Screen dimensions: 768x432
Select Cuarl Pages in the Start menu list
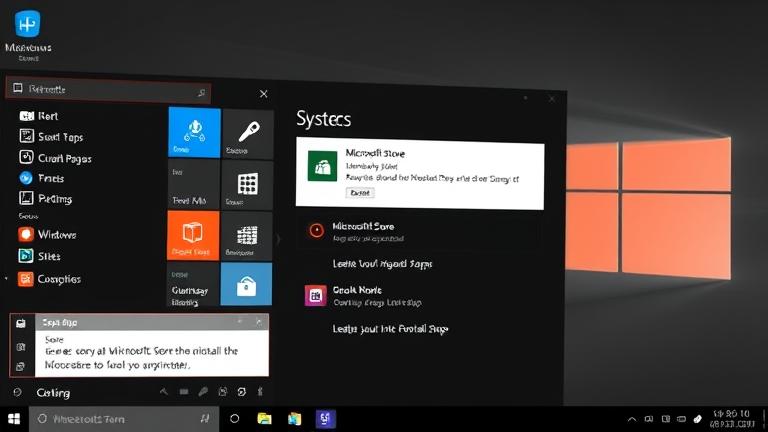[x=55, y=158]
